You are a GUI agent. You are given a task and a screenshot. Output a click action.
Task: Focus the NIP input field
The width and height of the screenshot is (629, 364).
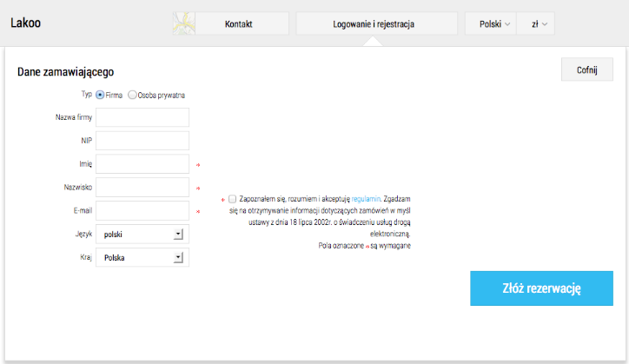142,141
